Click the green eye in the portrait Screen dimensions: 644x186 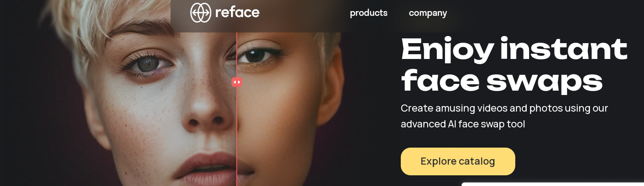tap(148, 63)
